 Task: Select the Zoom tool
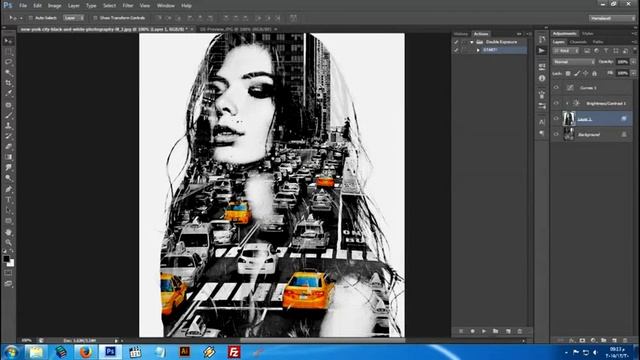point(8,242)
